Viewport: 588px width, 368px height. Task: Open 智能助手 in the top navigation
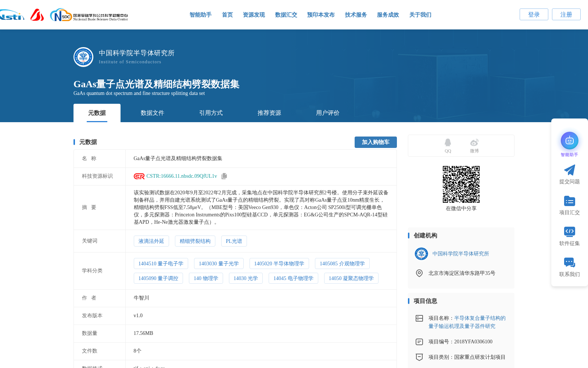201,15
